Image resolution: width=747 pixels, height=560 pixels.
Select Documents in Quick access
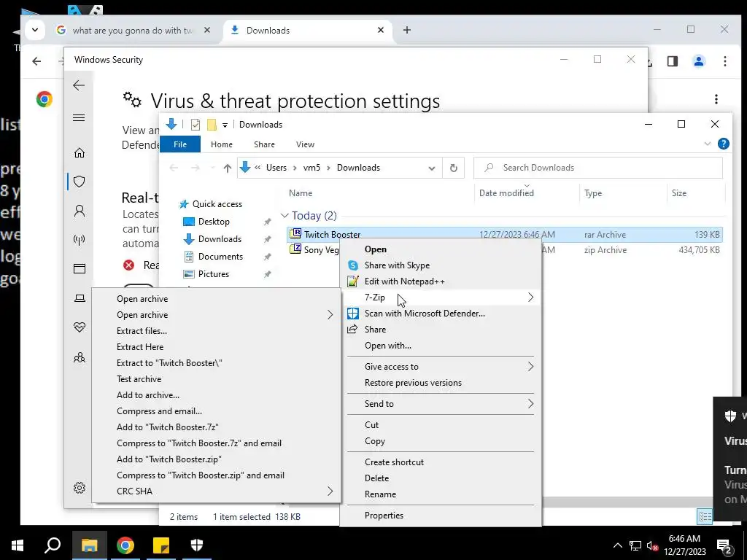(x=220, y=257)
